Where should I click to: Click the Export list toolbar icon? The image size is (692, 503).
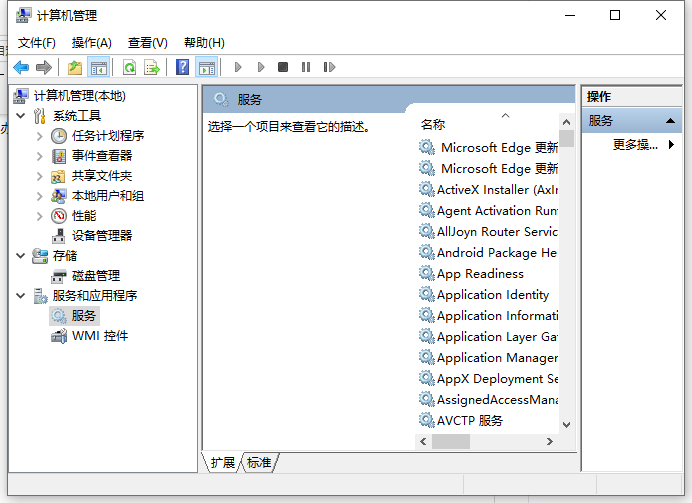tap(152, 67)
